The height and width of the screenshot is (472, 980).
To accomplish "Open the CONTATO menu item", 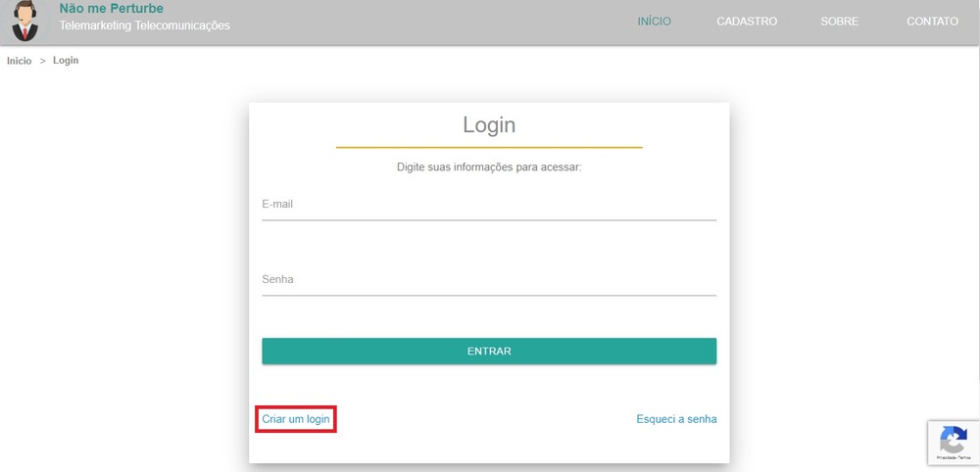I will click(x=932, y=22).
